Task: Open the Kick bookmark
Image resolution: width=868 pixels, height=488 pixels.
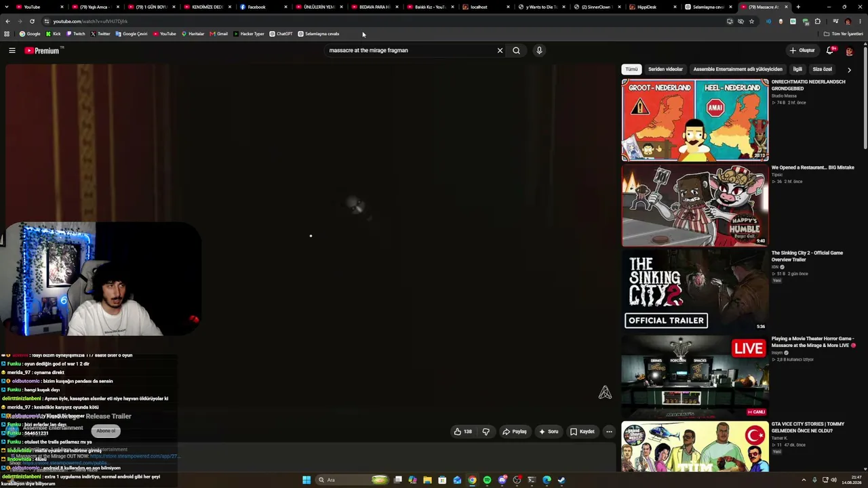Action: (x=53, y=34)
